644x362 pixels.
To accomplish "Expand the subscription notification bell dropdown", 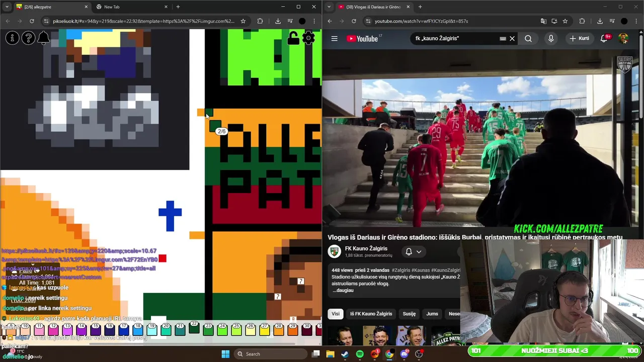I will tap(413, 251).
